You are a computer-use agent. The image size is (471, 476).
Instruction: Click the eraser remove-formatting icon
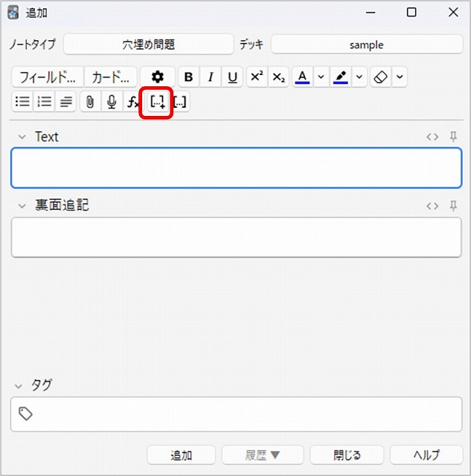(380, 77)
